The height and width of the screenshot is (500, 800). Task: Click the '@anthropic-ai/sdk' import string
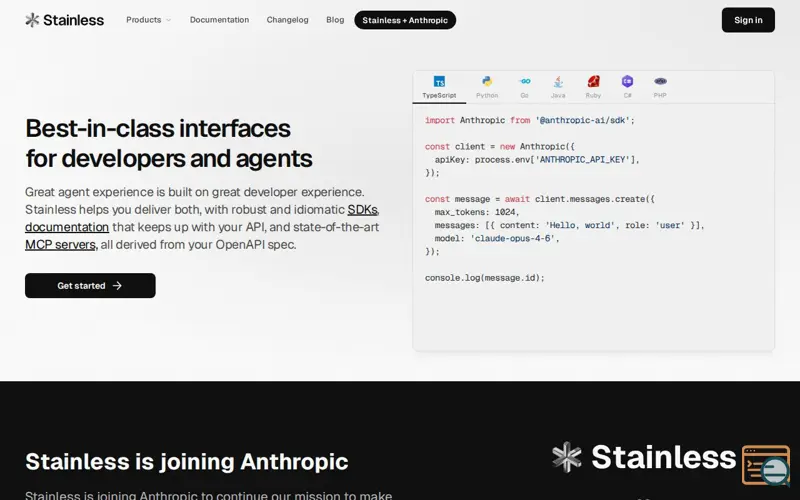582,120
